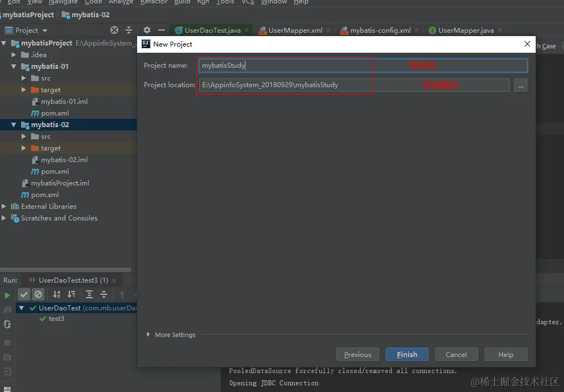
Task: Close the New Project dialog
Action: 527,44
